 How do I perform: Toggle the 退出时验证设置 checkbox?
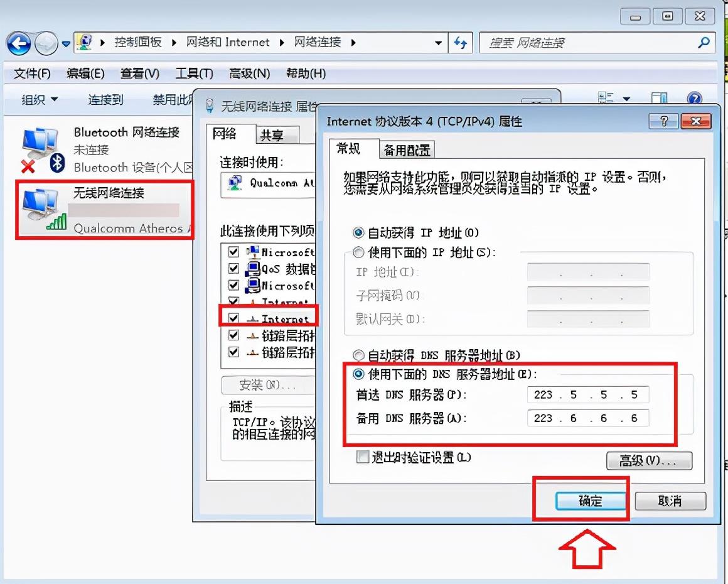[x=362, y=458]
